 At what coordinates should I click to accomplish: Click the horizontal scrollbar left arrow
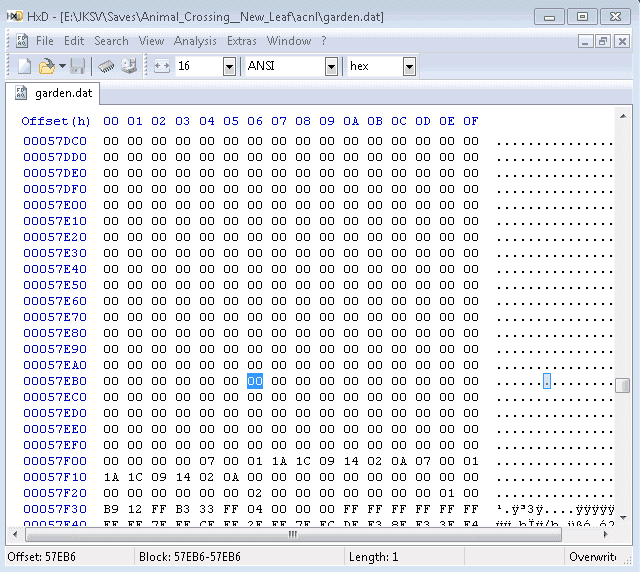pos(15,534)
